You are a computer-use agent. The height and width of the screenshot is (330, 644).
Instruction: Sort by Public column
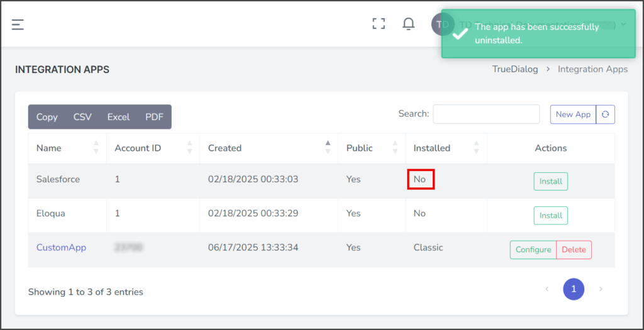pos(372,148)
